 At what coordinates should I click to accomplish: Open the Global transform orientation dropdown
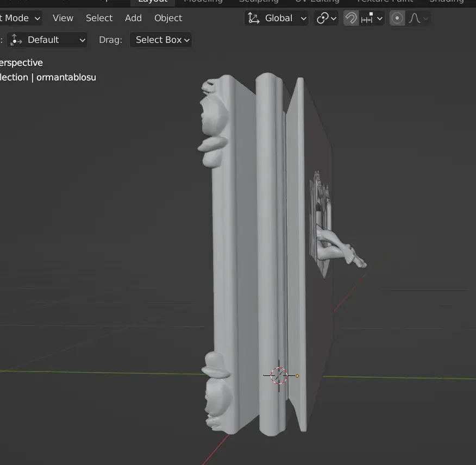click(276, 18)
